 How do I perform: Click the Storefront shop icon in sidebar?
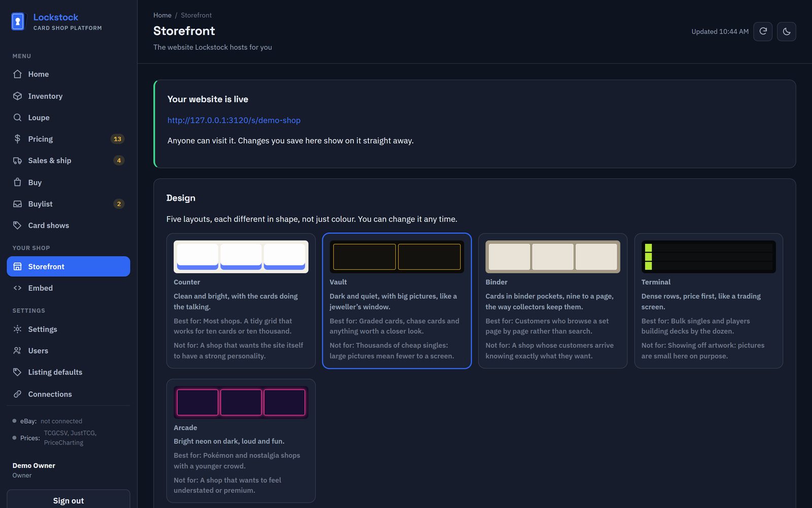[17, 266]
